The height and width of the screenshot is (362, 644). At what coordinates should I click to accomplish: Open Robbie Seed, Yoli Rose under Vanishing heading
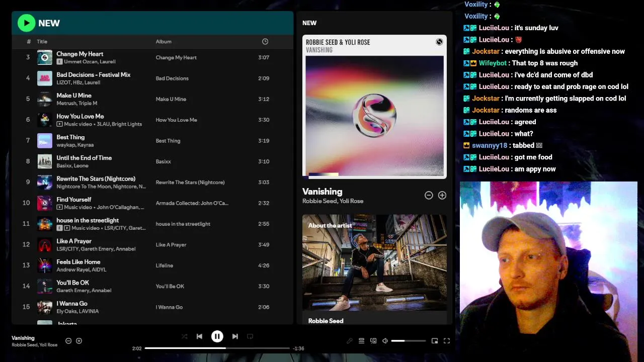333,201
